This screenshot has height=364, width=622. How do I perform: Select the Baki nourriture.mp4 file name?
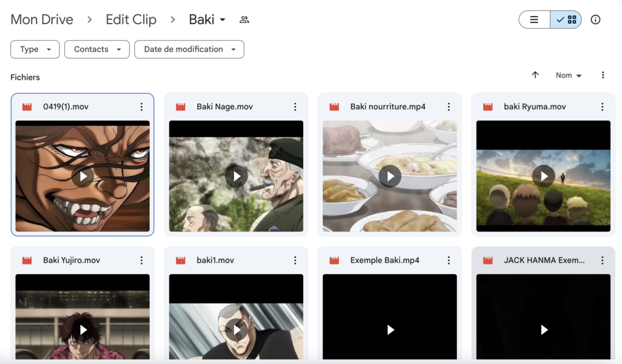pos(387,106)
